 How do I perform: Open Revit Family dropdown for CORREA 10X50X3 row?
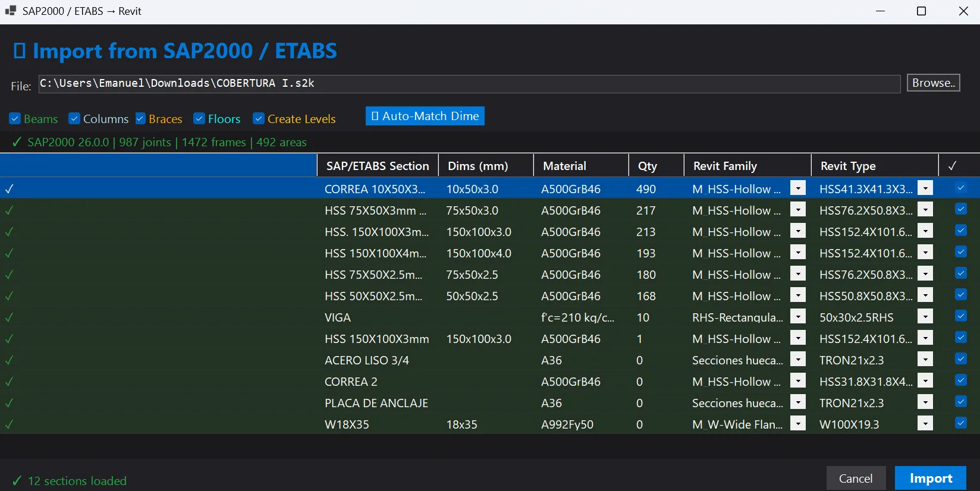click(798, 188)
